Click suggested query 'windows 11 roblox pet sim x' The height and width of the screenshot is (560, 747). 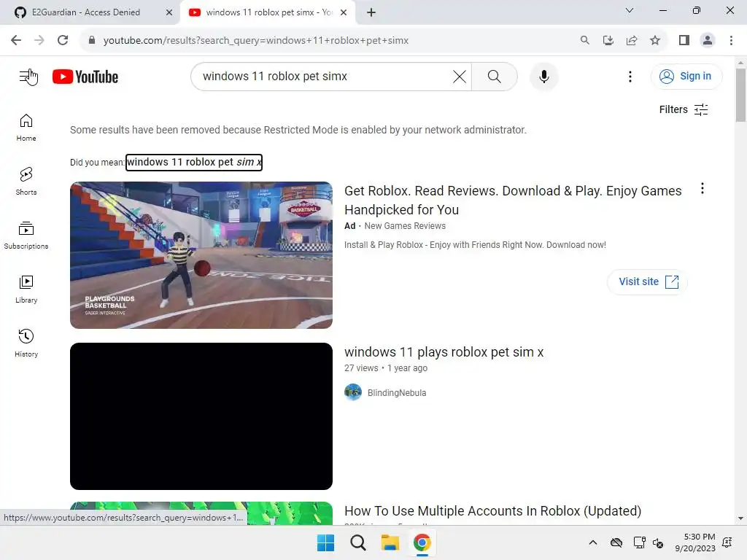pos(194,162)
